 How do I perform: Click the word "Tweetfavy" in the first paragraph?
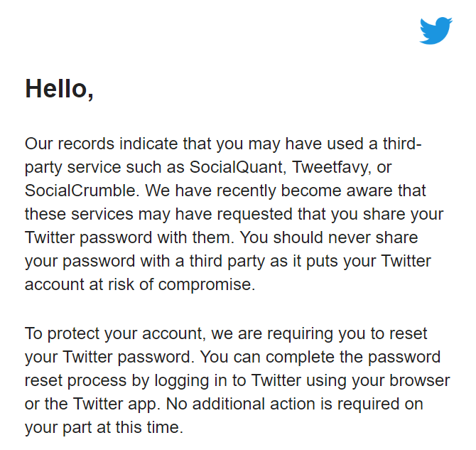pyautogui.click(x=332, y=167)
